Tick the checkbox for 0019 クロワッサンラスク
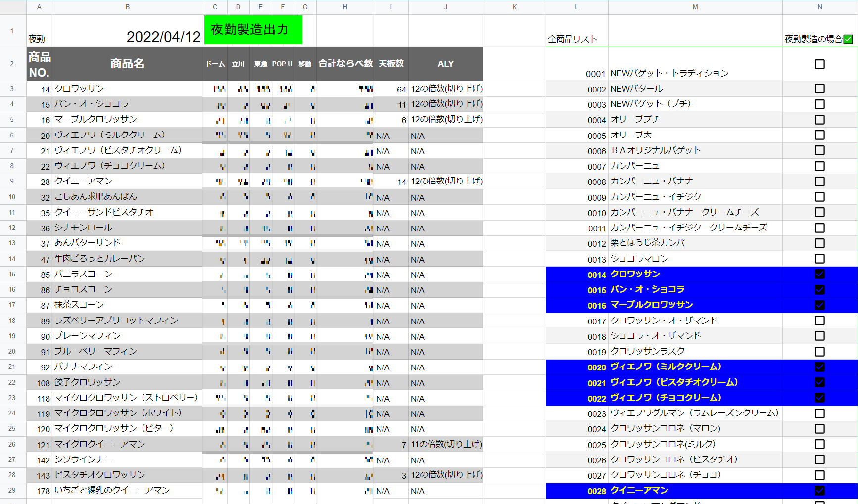 (x=819, y=352)
